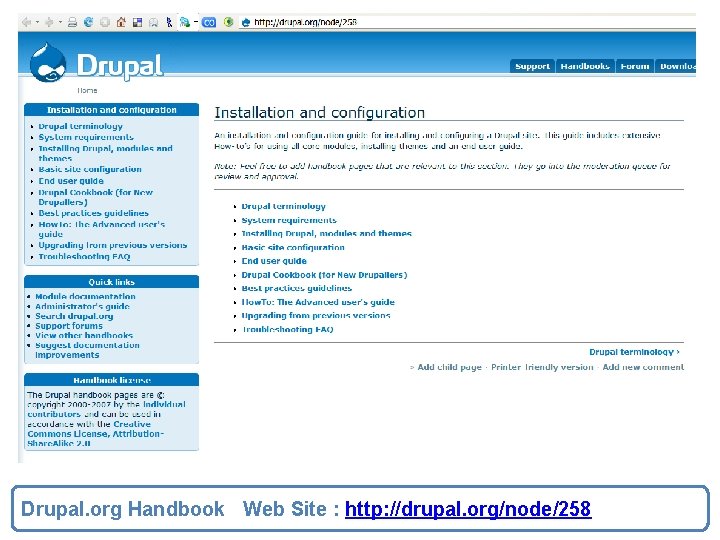
Task: Click Add new comment link
Action: click(x=643, y=367)
